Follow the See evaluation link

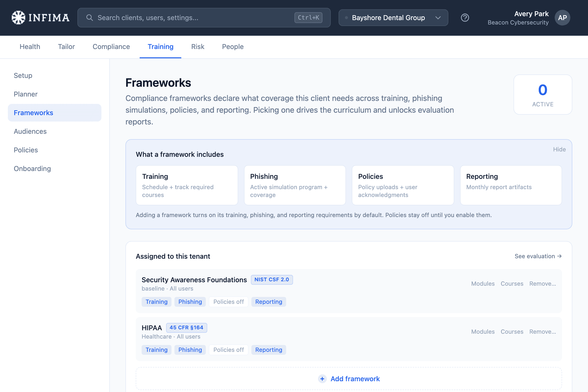pos(538,256)
